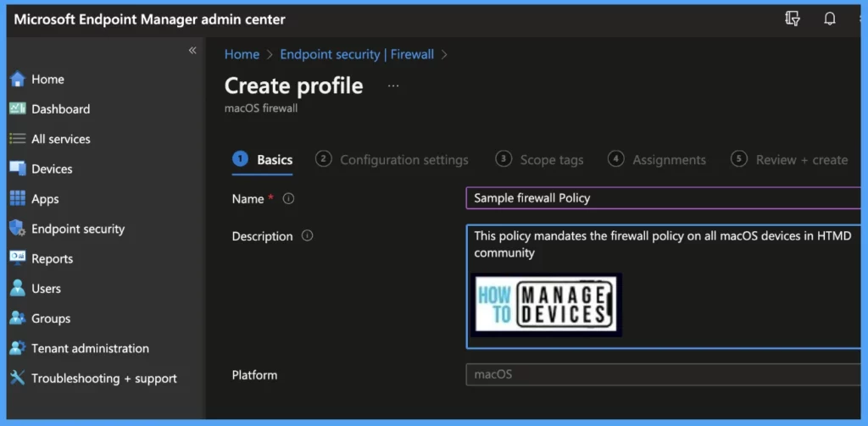Click the Home icon in sidebar

(17, 80)
